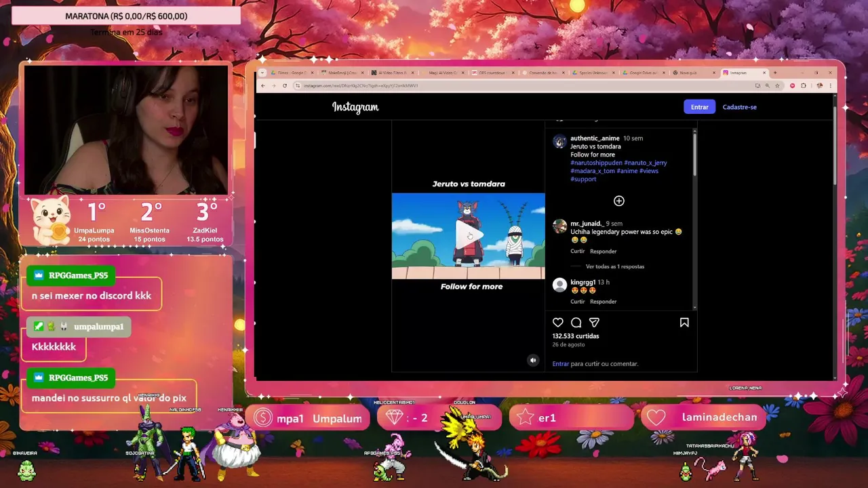868x488 pixels.
Task: Open the install app icon in the address bar
Action: point(757,85)
